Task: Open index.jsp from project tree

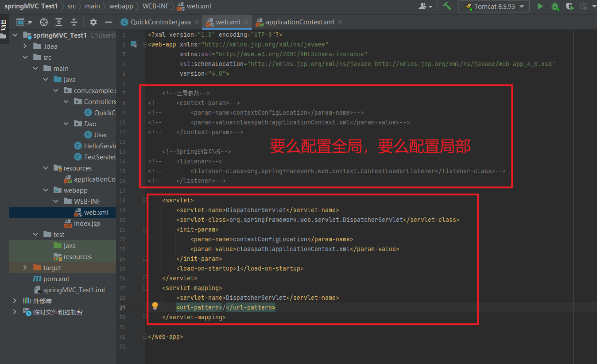Action: pyautogui.click(x=86, y=224)
